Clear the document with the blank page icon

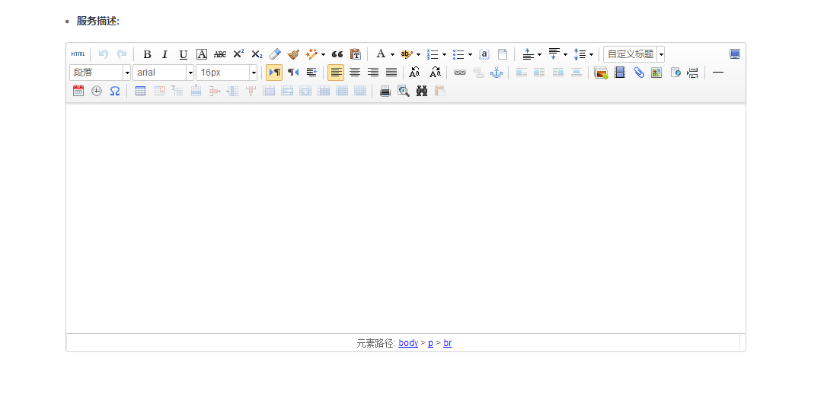(502, 54)
